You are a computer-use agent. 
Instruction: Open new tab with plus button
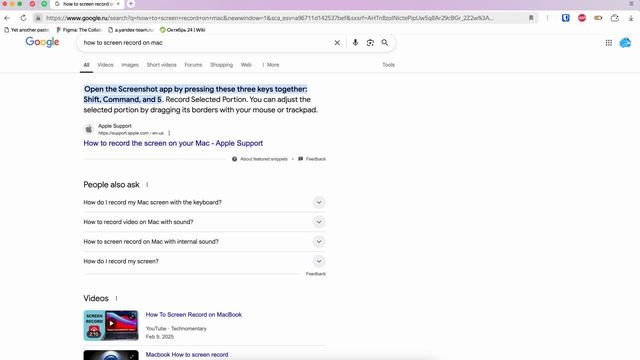pos(131,4)
